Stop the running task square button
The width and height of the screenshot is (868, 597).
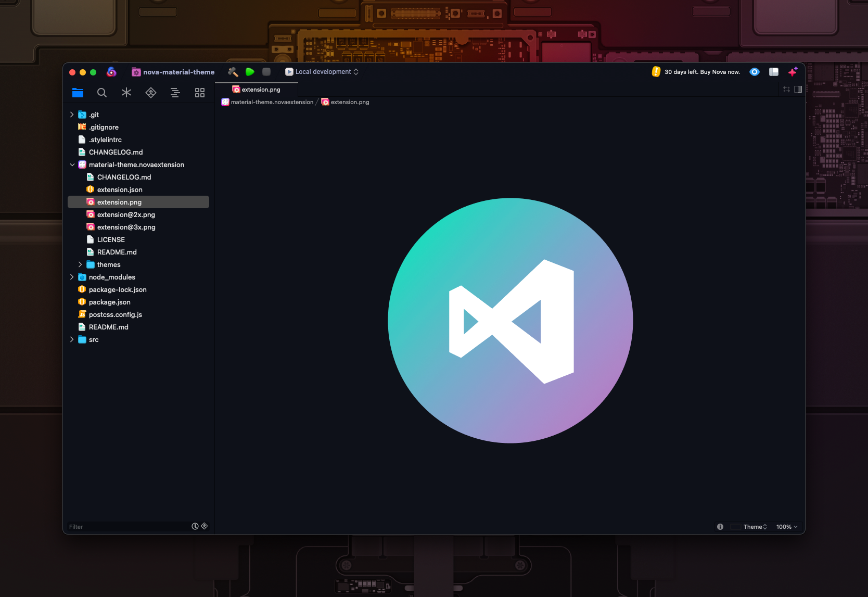266,72
